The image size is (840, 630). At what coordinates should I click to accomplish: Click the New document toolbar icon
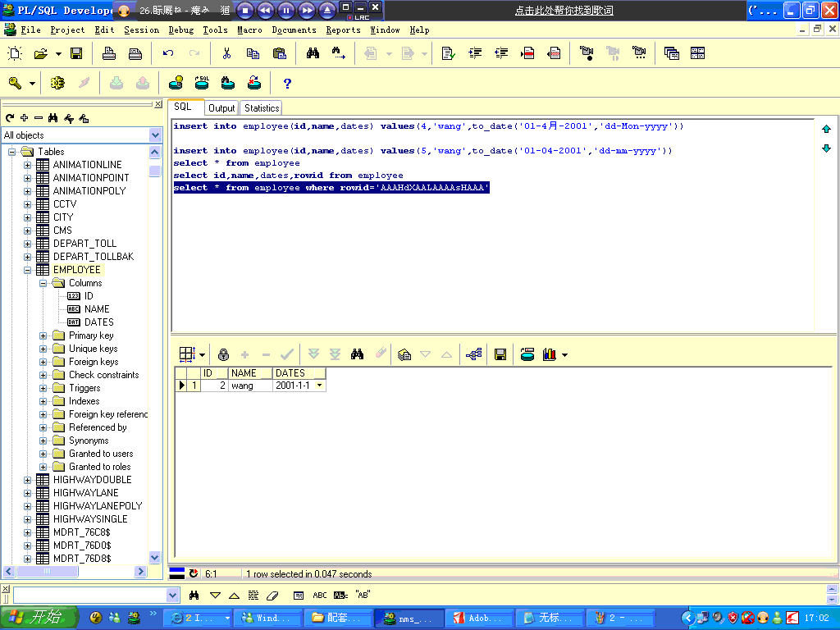pyautogui.click(x=15, y=53)
